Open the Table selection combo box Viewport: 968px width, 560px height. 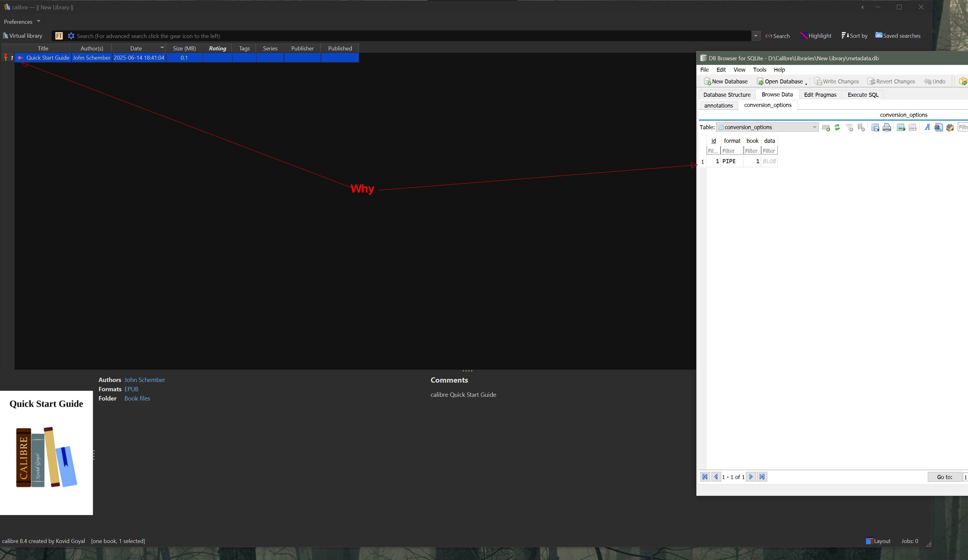click(767, 127)
